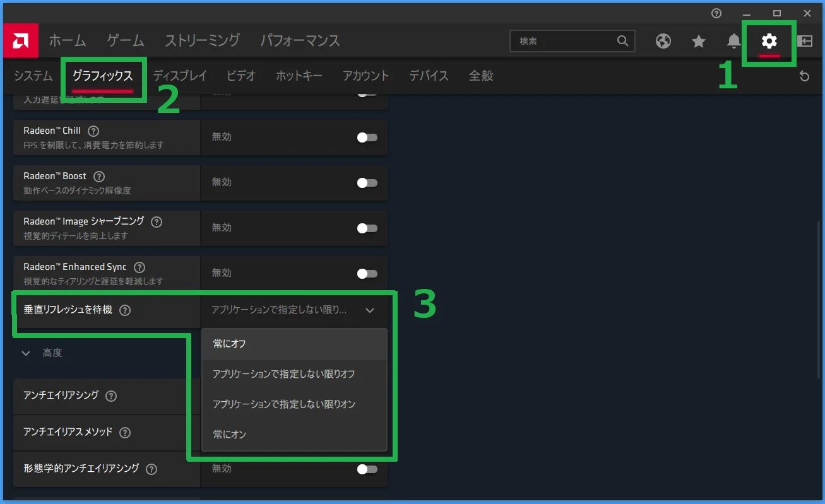Open favorites star icon
The width and height of the screenshot is (825, 504).
(698, 41)
